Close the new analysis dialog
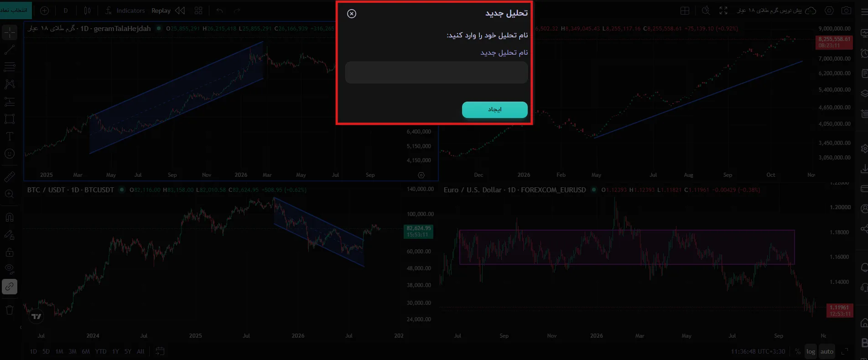 click(x=351, y=14)
